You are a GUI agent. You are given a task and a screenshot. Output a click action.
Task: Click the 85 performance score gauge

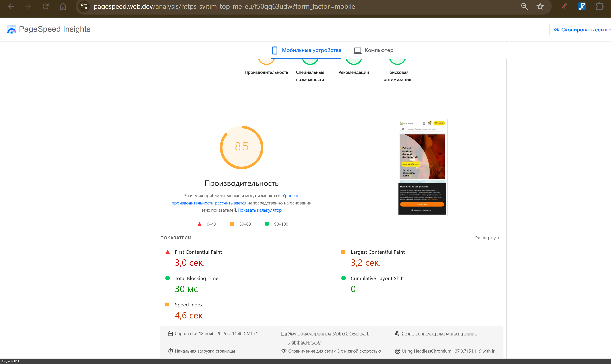tap(241, 147)
